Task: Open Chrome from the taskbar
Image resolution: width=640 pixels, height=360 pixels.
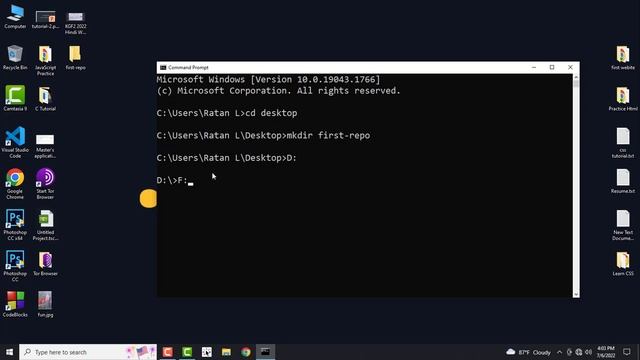Action: (x=246, y=352)
